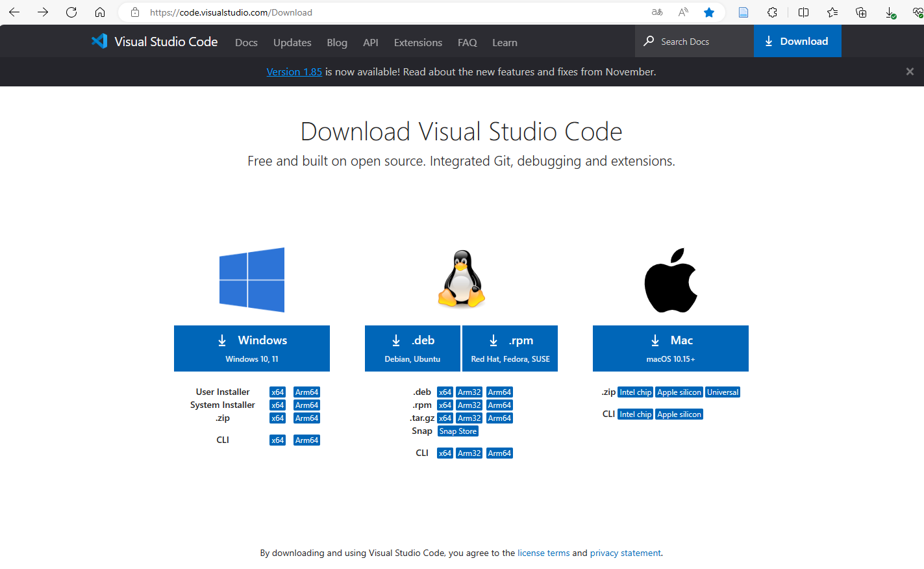This screenshot has width=924, height=569.
Task: Open the FAQ menu item
Action: pyautogui.click(x=468, y=42)
